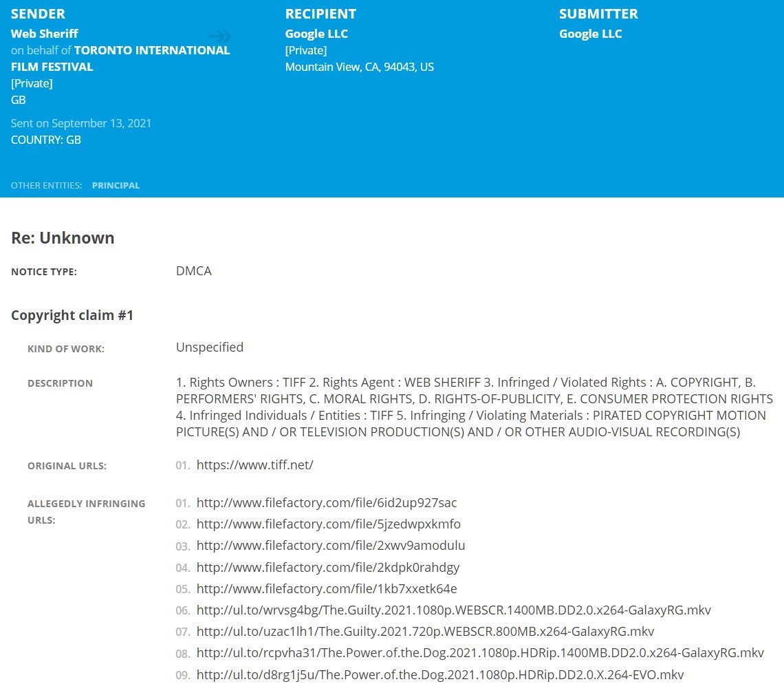Image resolution: width=784 pixels, height=684 pixels.
Task: Click the RECIPIENT column heading
Action: coord(320,14)
